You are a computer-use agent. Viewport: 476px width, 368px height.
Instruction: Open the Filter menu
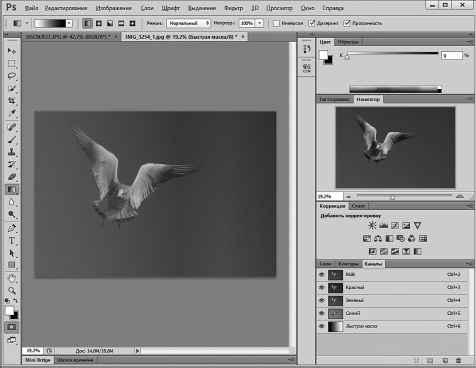point(233,8)
